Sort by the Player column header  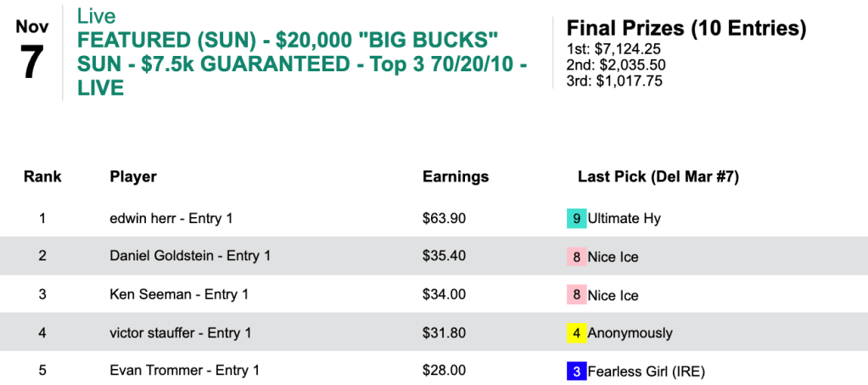(x=133, y=177)
